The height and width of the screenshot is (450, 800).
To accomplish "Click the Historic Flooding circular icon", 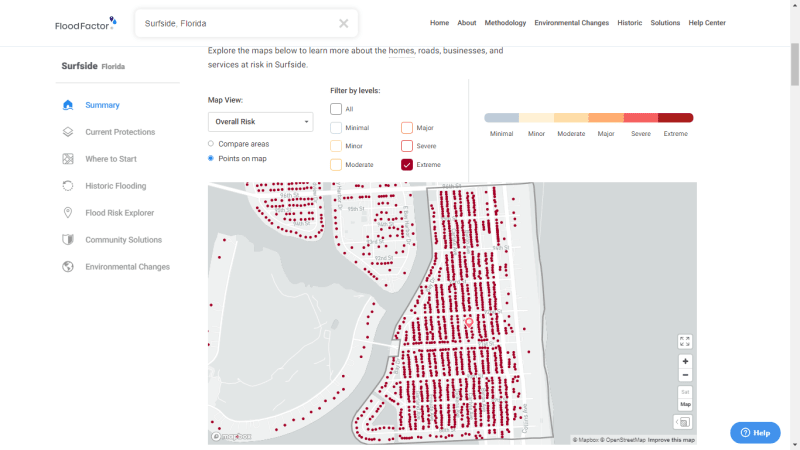I will coord(68,186).
